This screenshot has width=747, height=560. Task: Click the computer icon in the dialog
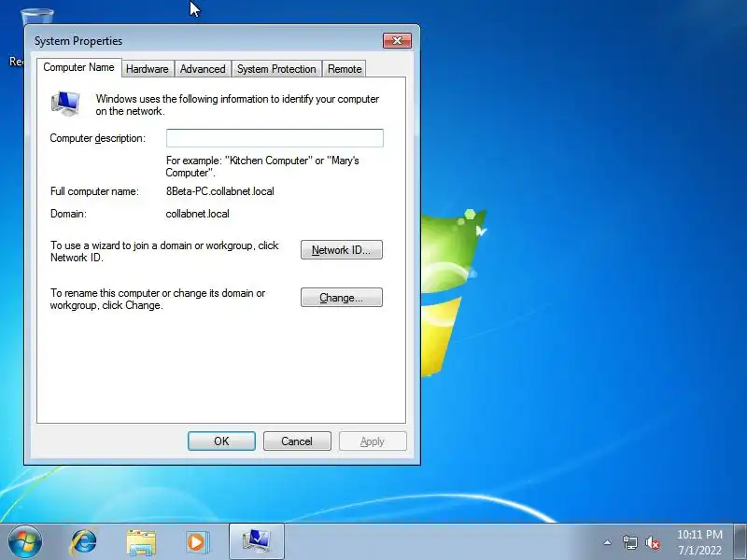[65, 104]
